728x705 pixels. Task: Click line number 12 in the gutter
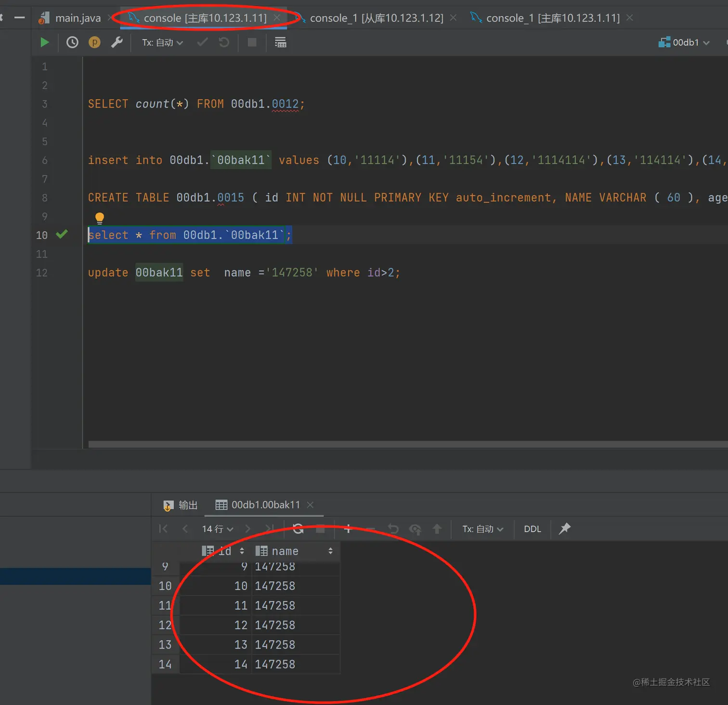click(42, 273)
